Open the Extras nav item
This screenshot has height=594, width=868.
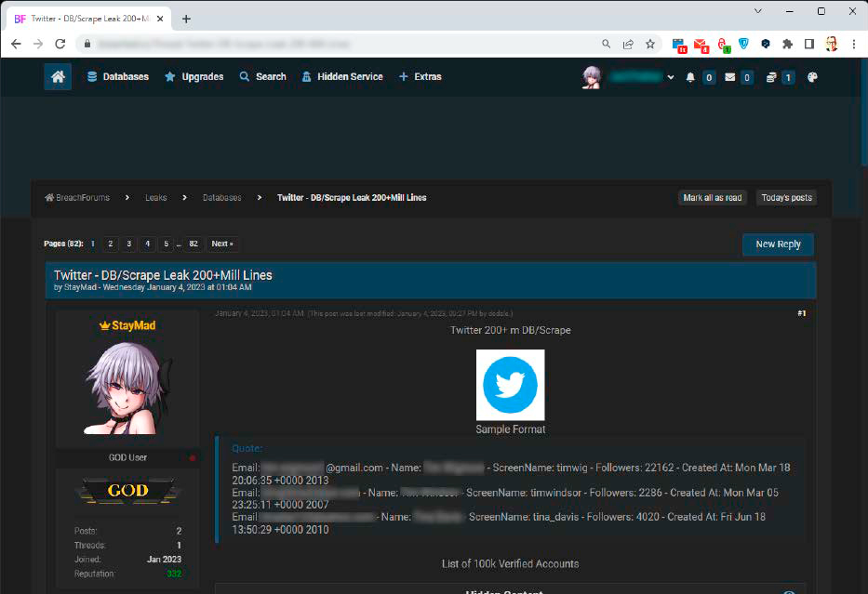(421, 77)
